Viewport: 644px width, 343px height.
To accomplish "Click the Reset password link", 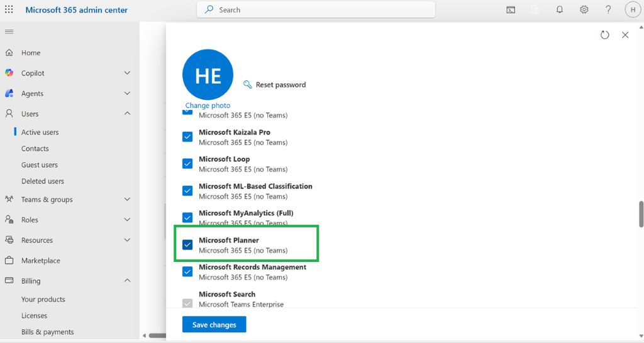I will tap(281, 85).
